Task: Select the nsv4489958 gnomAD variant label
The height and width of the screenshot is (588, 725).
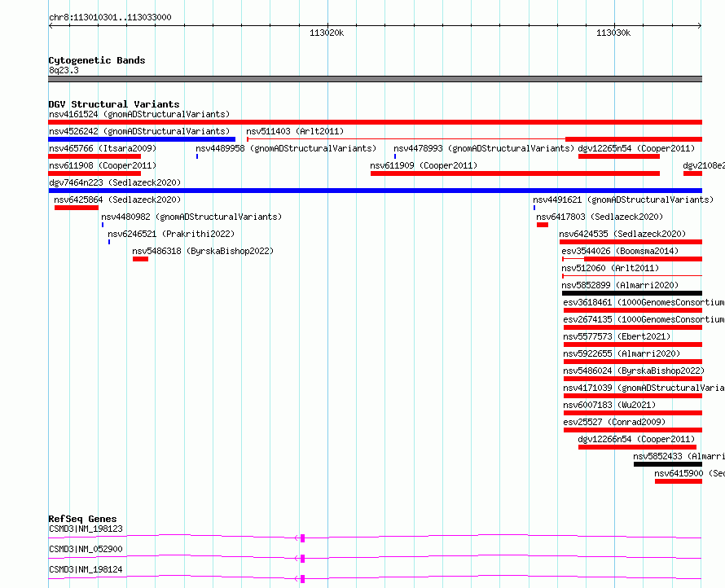Action: [x=286, y=148]
